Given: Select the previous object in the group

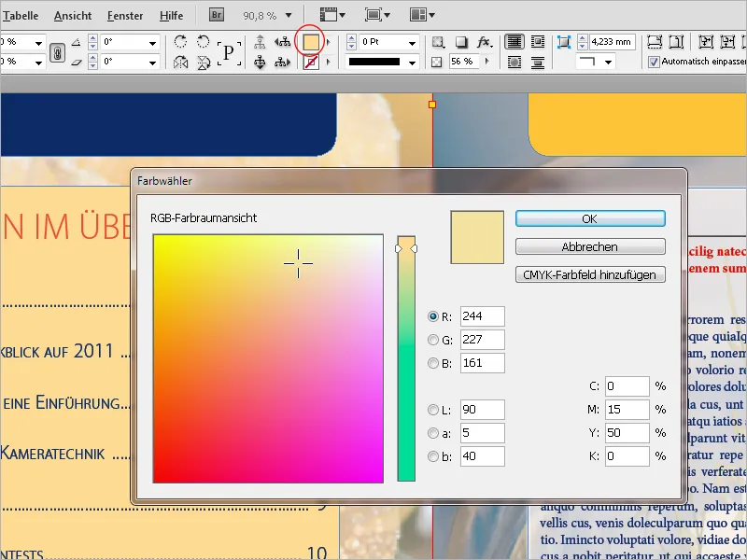Looking at the screenshot, I should [x=283, y=42].
